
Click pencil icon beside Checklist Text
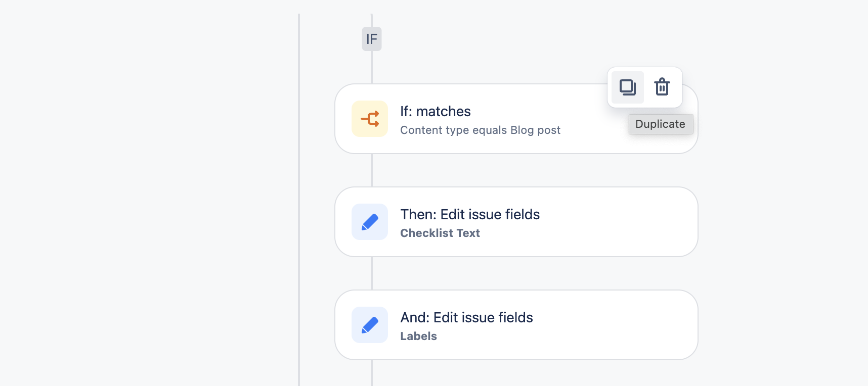tap(370, 222)
